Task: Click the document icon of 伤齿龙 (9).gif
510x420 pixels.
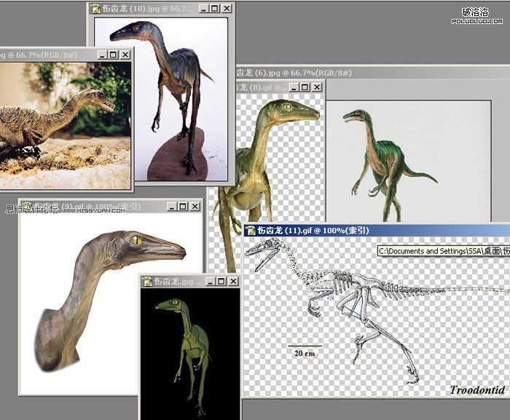Action: [x=26, y=207]
